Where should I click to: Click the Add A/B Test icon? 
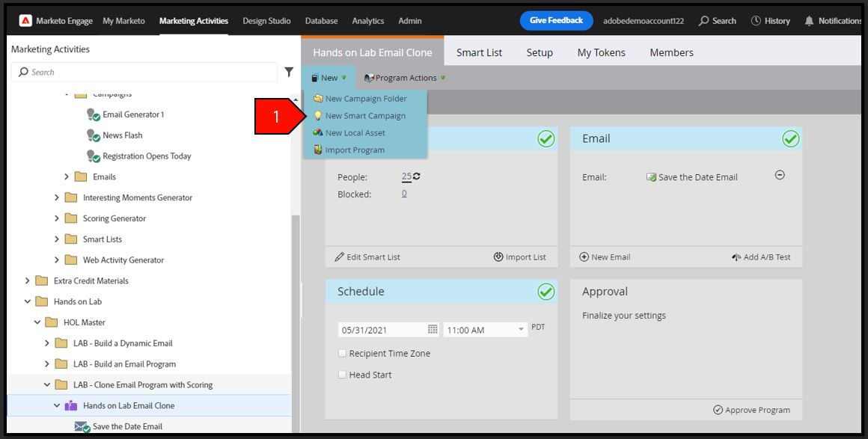click(736, 257)
